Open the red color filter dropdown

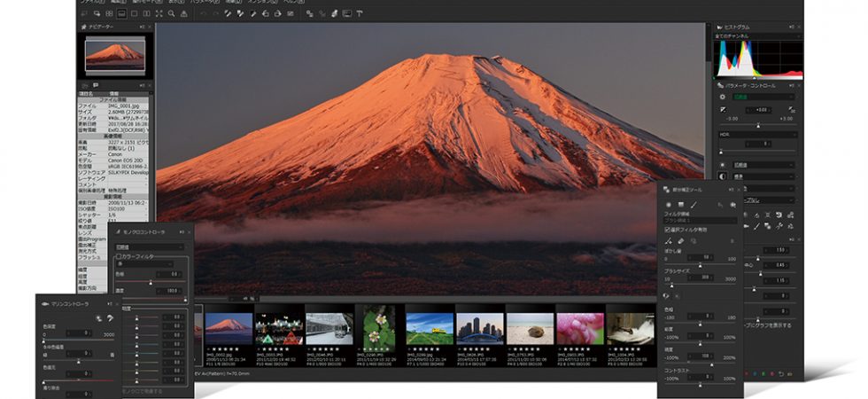(144, 264)
